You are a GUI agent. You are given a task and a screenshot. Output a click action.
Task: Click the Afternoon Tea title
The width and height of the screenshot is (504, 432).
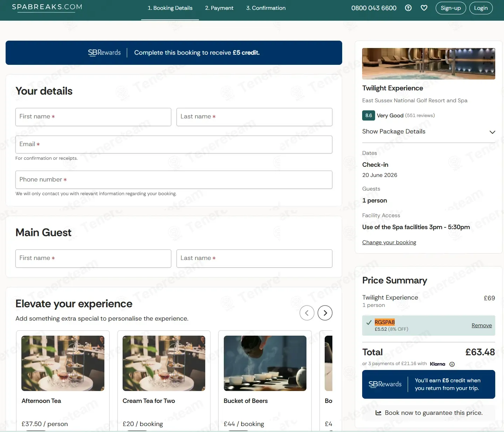41,401
